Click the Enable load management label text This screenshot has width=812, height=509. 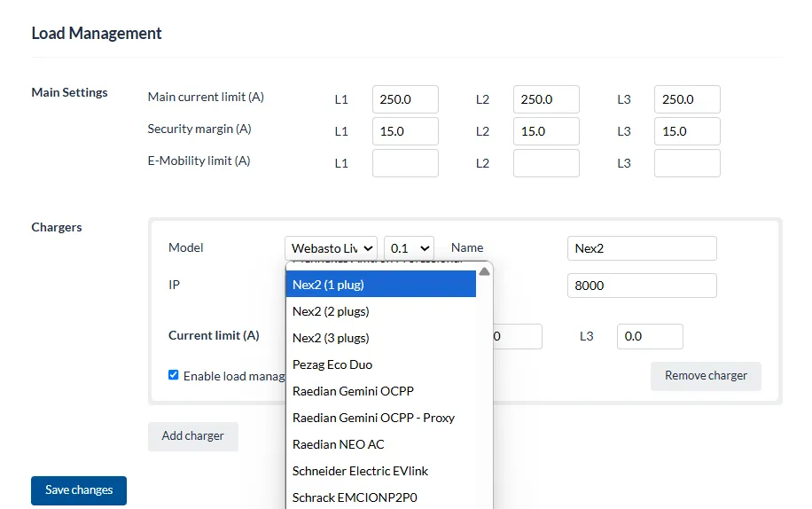click(234, 376)
